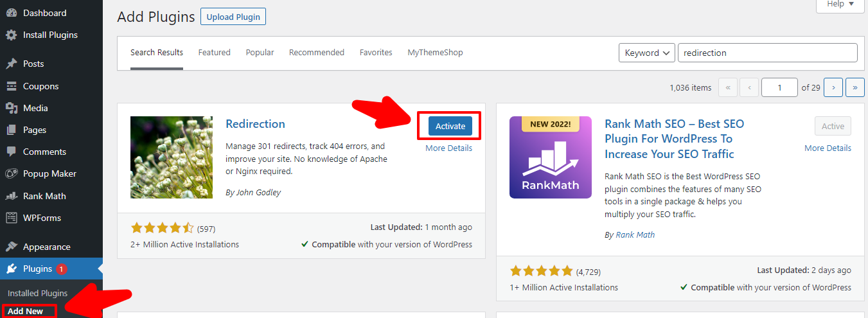Open the Rank Math SEO title link
The height and width of the screenshot is (318, 868).
675,139
